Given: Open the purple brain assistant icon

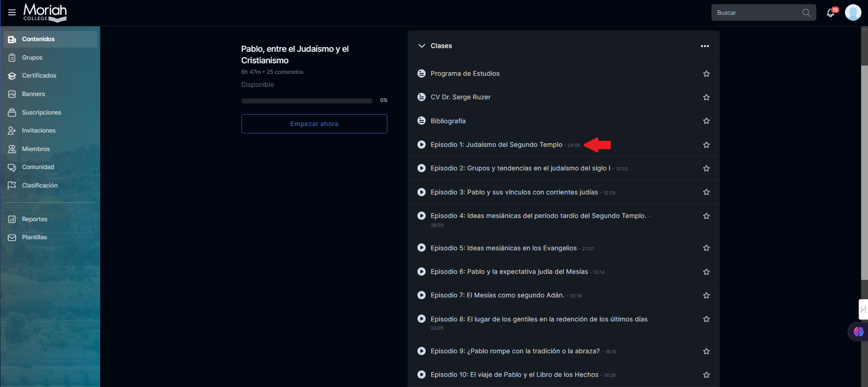Looking at the screenshot, I should point(858,332).
